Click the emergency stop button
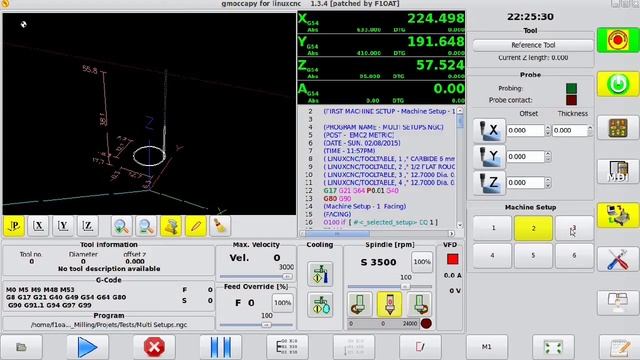Screen dimensions: 640x360 click(x=618, y=40)
